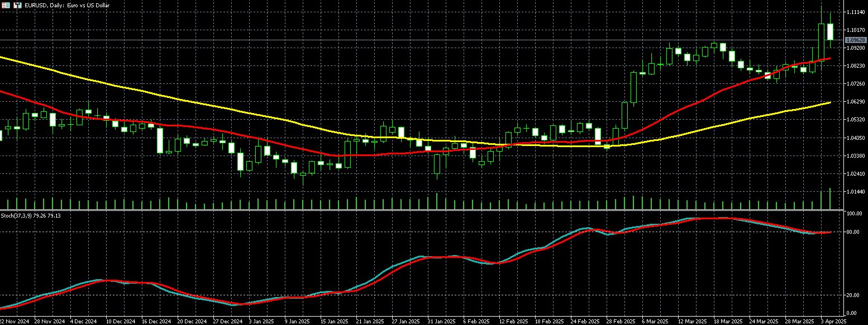Click the 20.00 stochastic level label
868x325 pixels.
[853, 295]
